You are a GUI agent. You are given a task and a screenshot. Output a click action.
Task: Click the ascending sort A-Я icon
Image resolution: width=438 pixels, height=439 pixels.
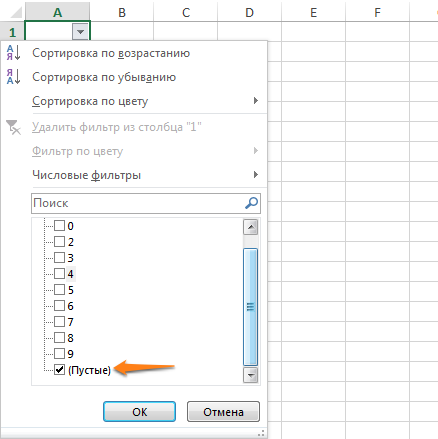pos(13,53)
